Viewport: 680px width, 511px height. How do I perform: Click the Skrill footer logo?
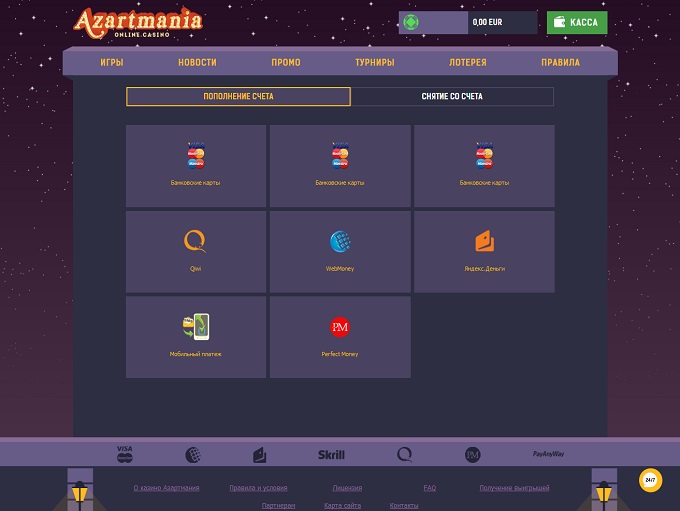pyautogui.click(x=331, y=455)
